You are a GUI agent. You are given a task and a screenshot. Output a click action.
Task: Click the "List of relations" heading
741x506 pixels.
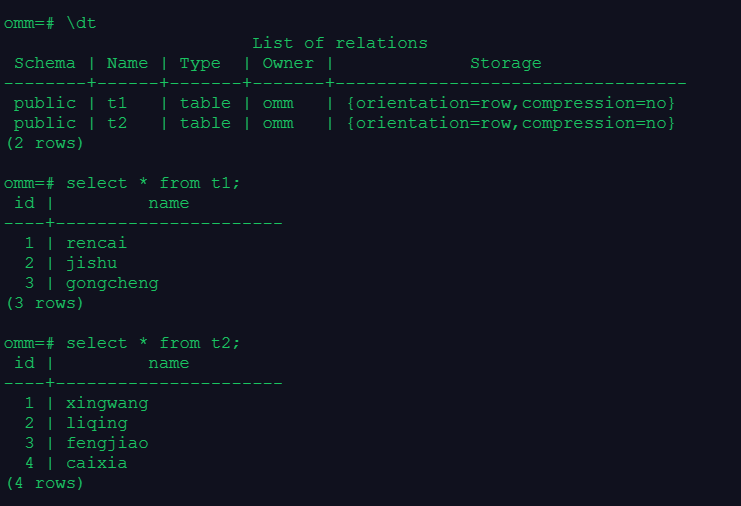pos(340,43)
